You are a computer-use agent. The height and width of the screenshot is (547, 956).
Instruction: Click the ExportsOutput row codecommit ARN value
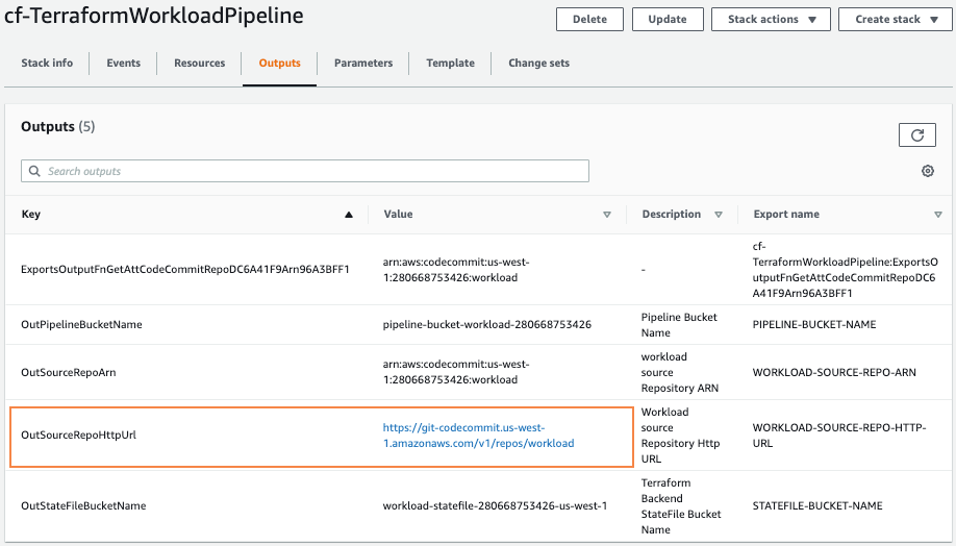(456, 270)
